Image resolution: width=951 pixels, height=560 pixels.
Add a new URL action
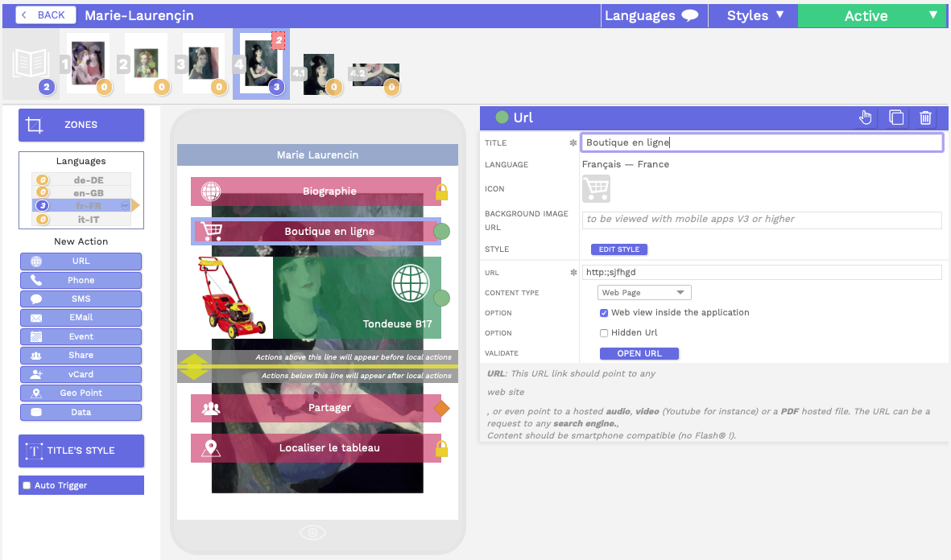click(x=81, y=261)
